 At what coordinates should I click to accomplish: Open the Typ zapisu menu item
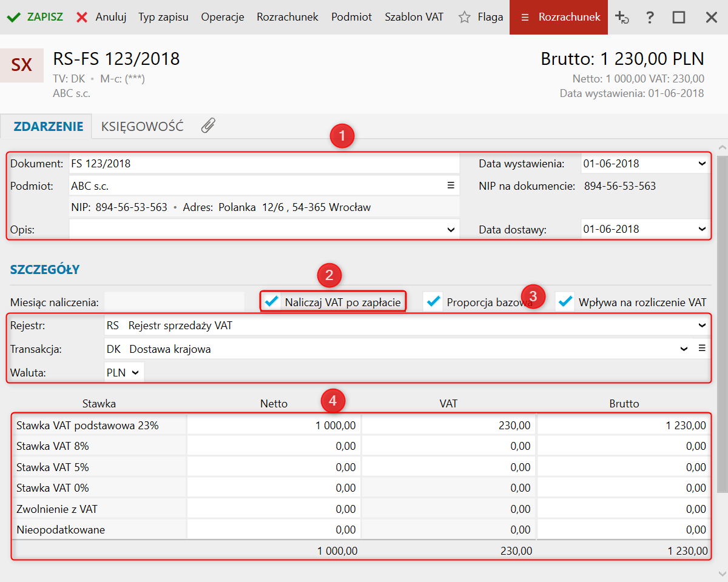tap(163, 17)
